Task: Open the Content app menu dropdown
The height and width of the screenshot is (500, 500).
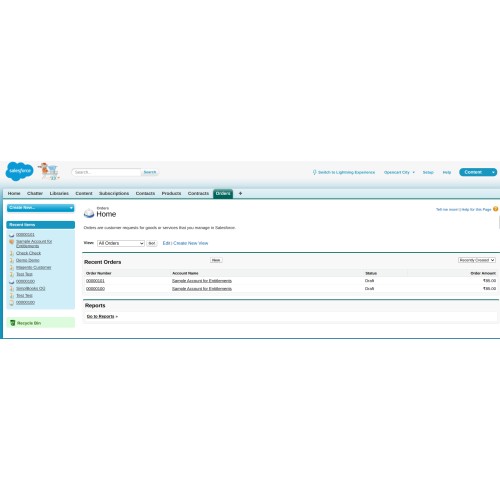Action: [478, 172]
